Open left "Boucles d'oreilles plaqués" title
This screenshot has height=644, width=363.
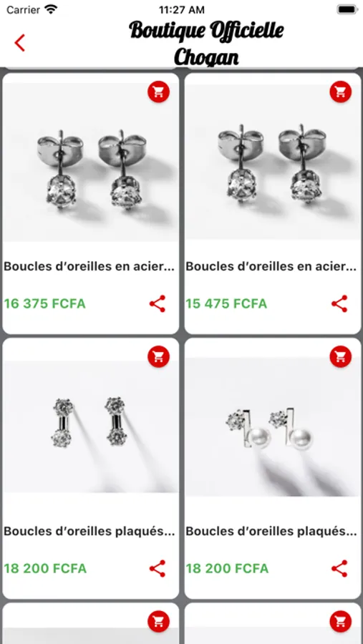(x=89, y=531)
